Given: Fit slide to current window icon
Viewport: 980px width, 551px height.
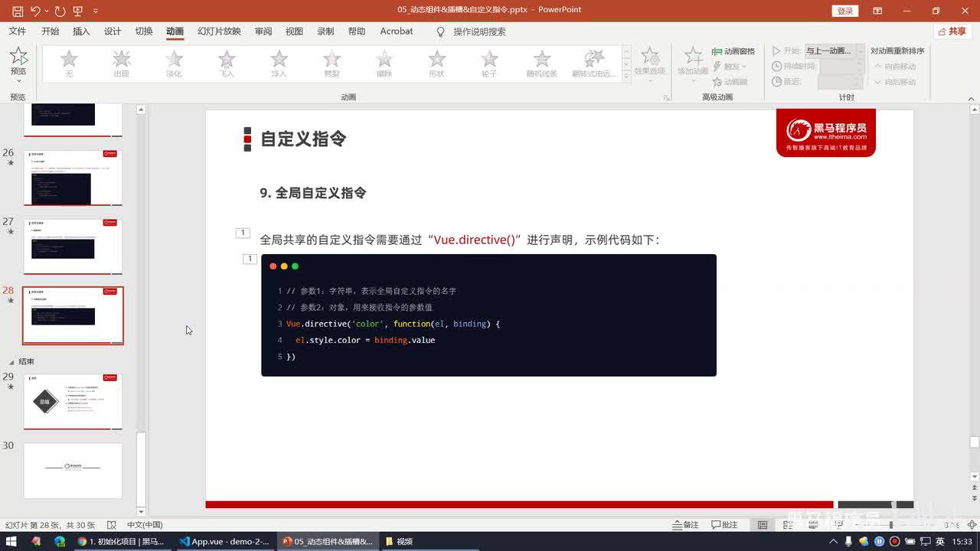Looking at the screenshot, I should [971, 525].
